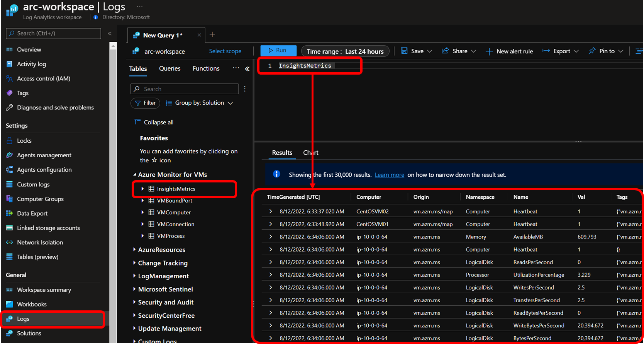
Task: Open the Learn more link
Action: pos(389,175)
